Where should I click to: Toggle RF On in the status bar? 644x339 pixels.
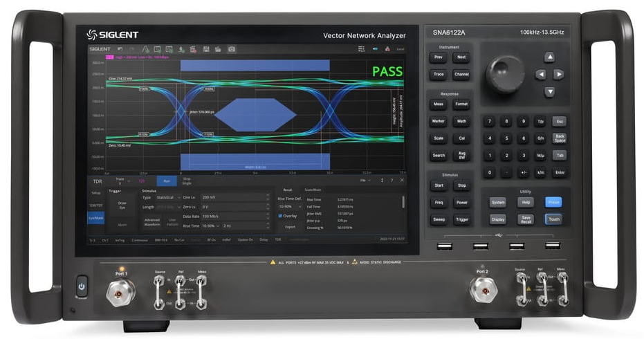click(x=211, y=239)
